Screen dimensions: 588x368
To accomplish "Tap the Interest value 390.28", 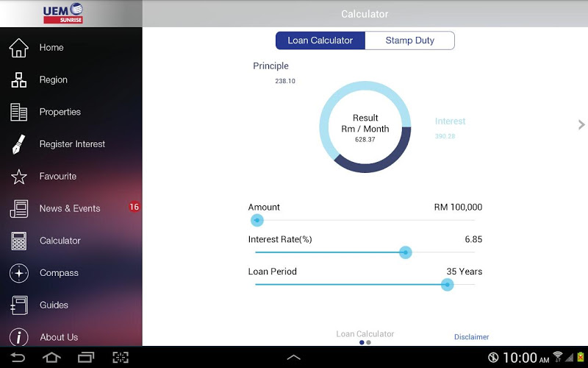I will click(445, 136).
